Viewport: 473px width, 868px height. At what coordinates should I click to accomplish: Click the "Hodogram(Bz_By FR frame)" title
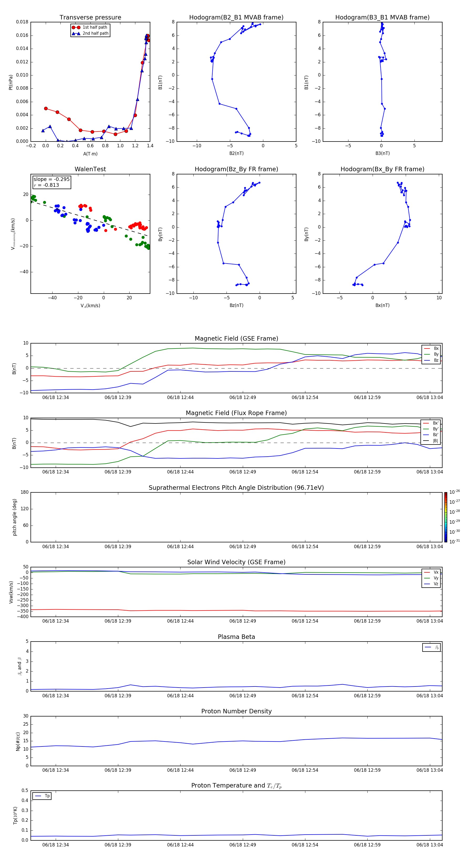(x=236, y=169)
